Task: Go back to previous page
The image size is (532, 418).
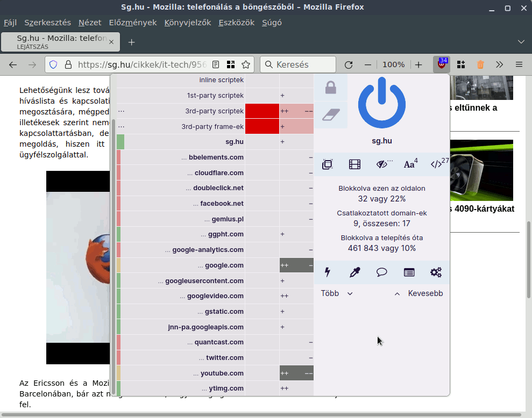Action: point(13,65)
